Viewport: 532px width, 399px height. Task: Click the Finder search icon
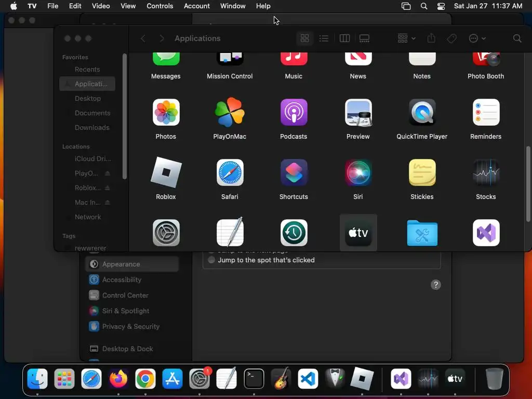(x=517, y=38)
